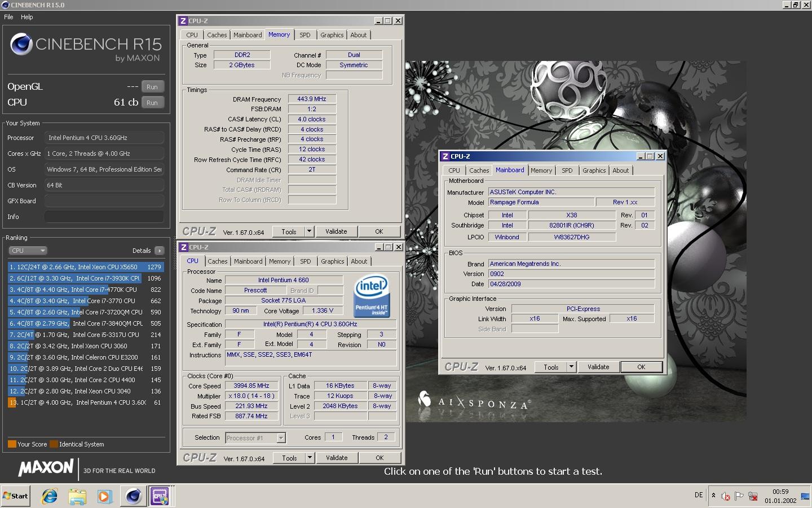Click DE language indicator in taskbar
The height and width of the screenshot is (508, 812).
pyautogui.click(x=699, y=495)
